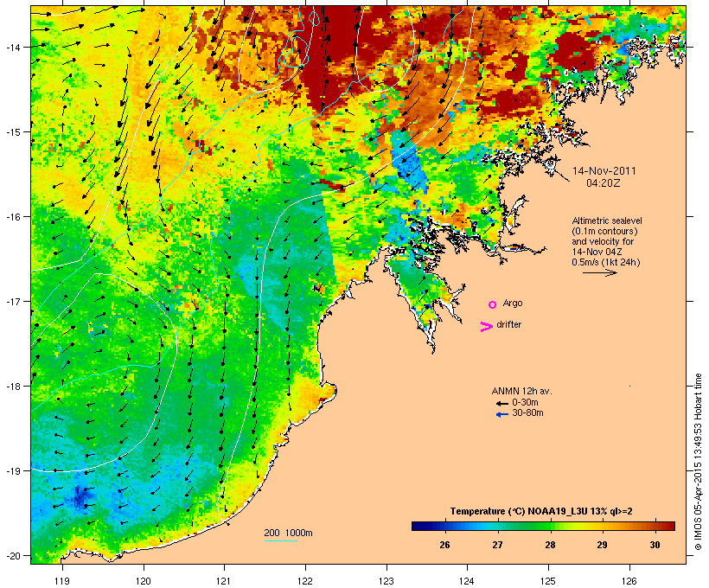Click the '(0.1m contours)' caption line
This screenshot has width=709, height=588.
pyautogui.click(x=604, y=231)
